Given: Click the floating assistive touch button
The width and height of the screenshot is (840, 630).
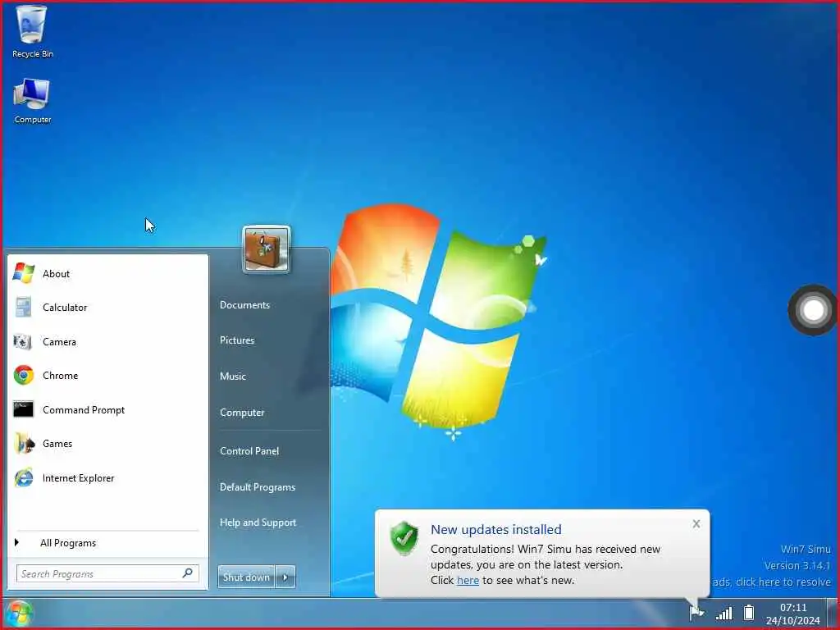Looking at the screenshot, I should point(813,310).
